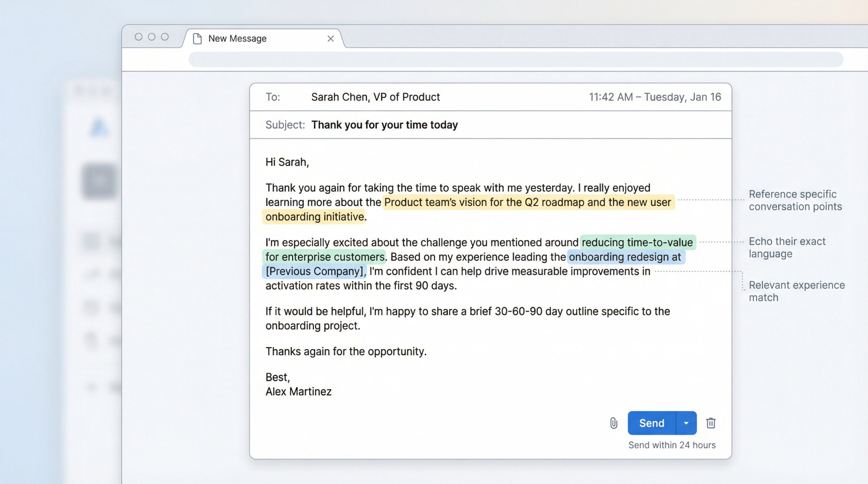The image size is (868, 484).
Task: Click the 'Reference specific conversation points' annotation
Action: 795,200
